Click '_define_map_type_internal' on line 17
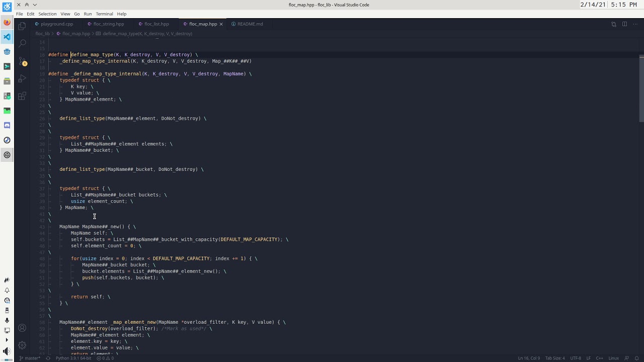Screen dimensions: 644x362 tap(95, 61)
